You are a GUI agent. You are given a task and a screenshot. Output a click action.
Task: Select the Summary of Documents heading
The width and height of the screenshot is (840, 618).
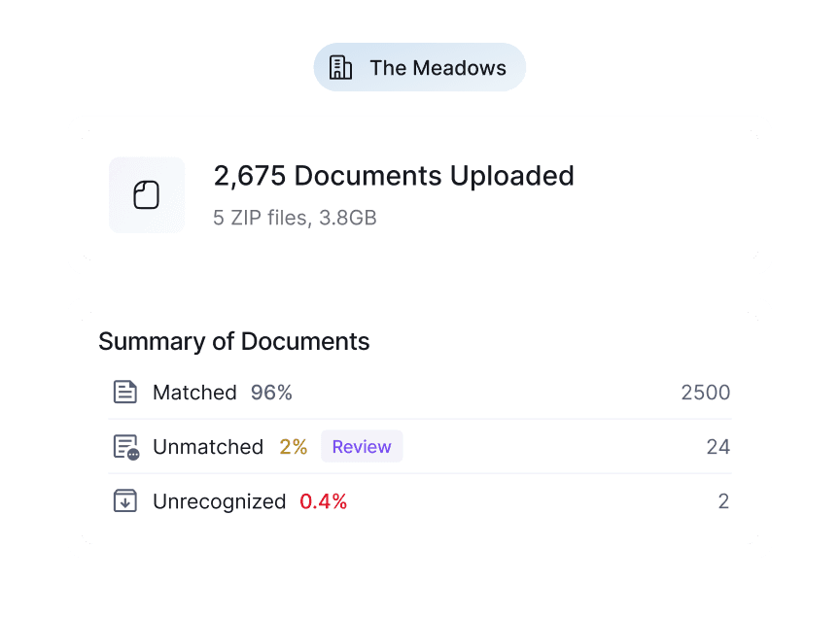click(234, 342)
